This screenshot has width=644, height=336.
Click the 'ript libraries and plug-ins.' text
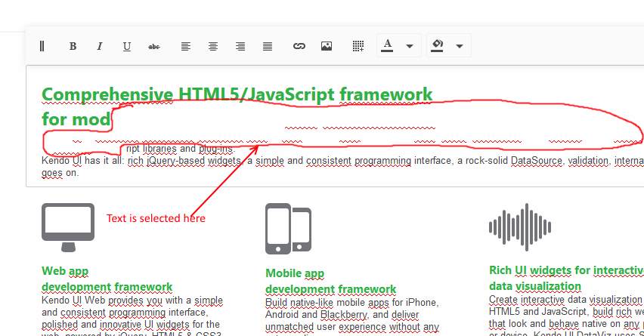(181, 149)
